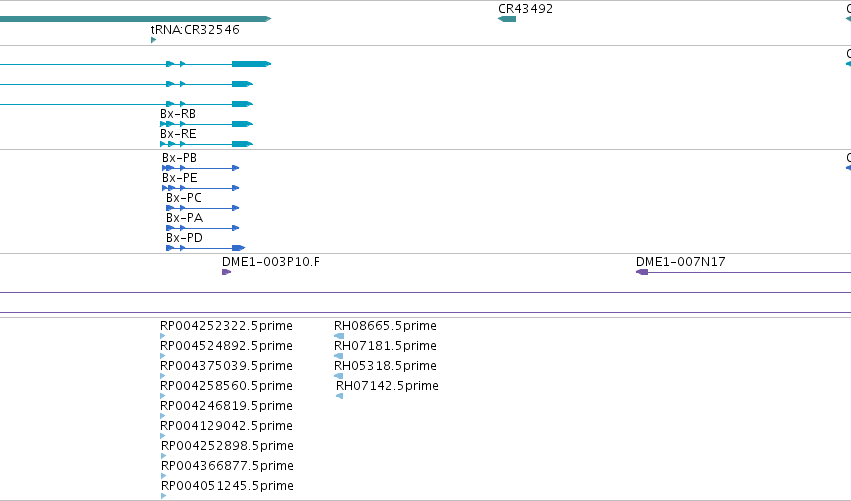Select the tRNA:CR32546 small arrow glyph
The width and height of the screenshot is (851, 501).
(154, 40)
